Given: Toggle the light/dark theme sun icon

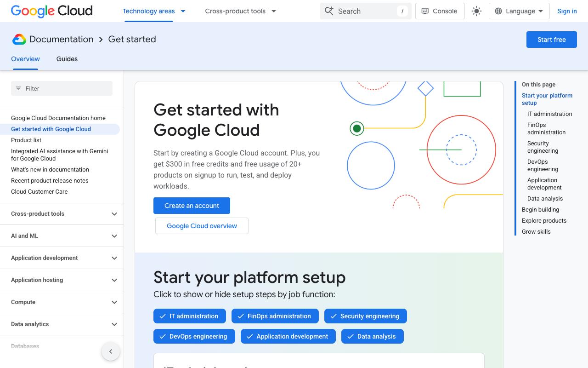Looking at the screenshot, I should click(x=477, y=11).
